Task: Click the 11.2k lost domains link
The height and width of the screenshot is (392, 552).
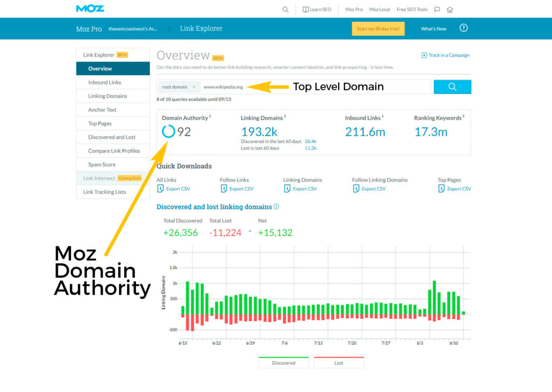Action: 310,148
